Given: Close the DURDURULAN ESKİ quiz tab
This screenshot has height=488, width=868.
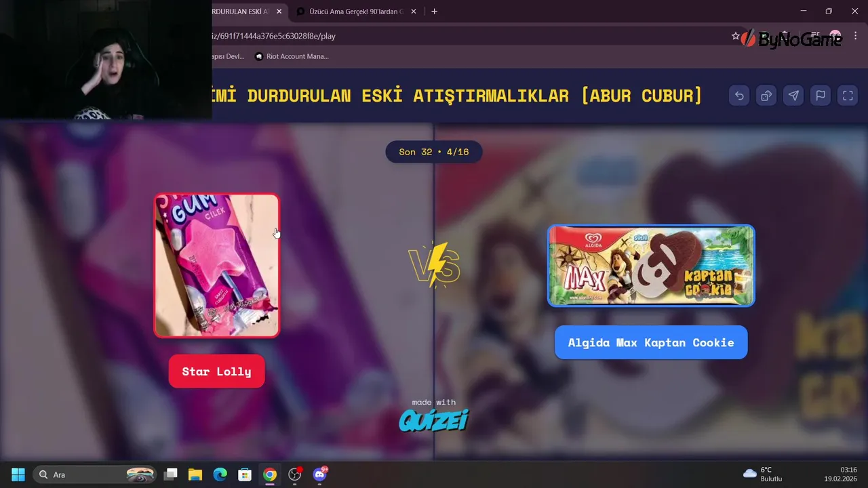Looking at the screenshot, I should click(x=279, y=12).
